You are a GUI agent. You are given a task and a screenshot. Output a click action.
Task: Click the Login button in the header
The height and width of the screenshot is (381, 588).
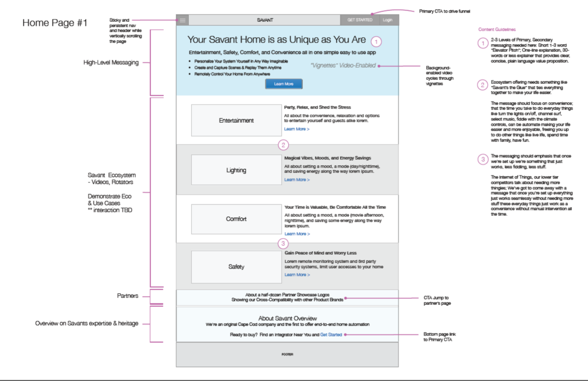click(x=388, y=20)
